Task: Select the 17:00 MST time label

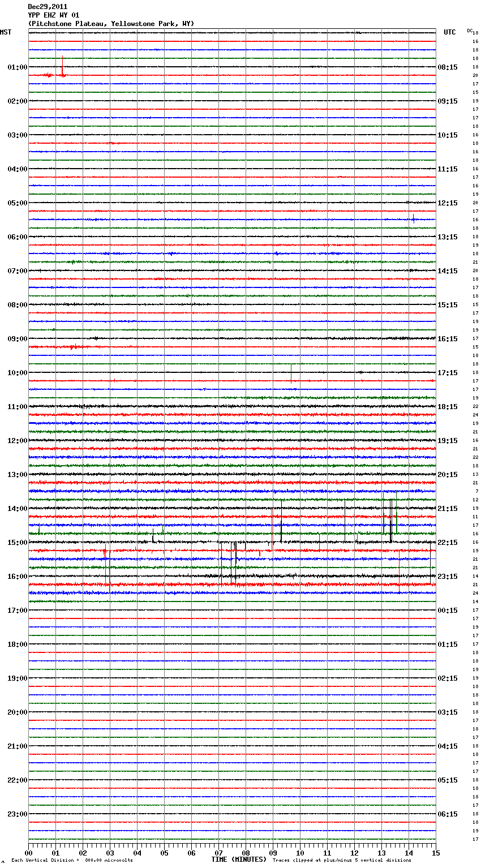Action: 18,611
